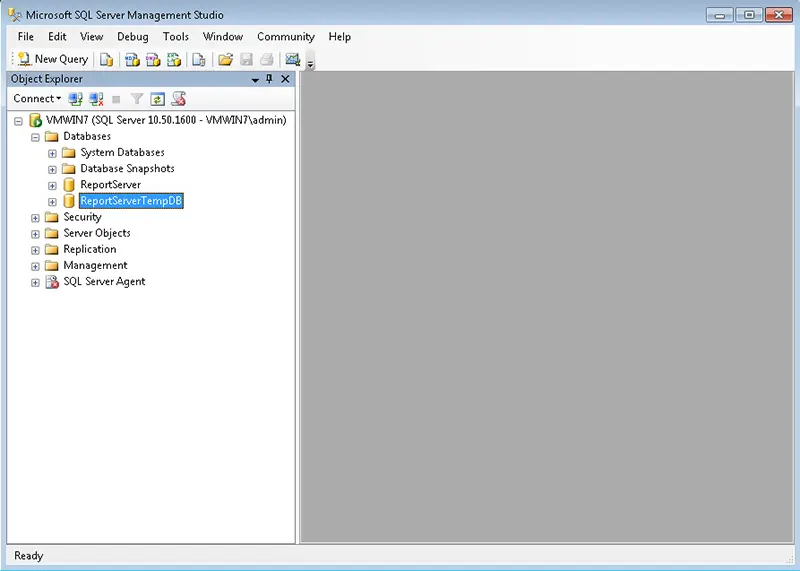Screen dimensions: 800x571
Task: Expand the Security folder
Action: coord(35,218)
